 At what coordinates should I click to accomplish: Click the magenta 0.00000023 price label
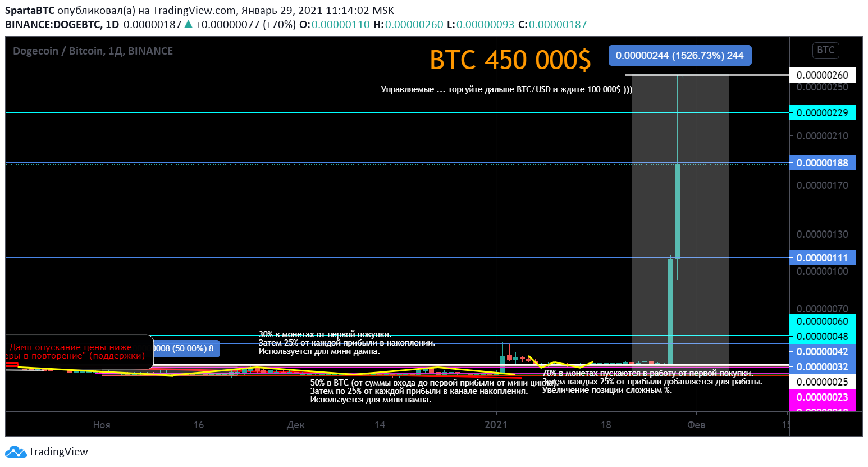823,397
